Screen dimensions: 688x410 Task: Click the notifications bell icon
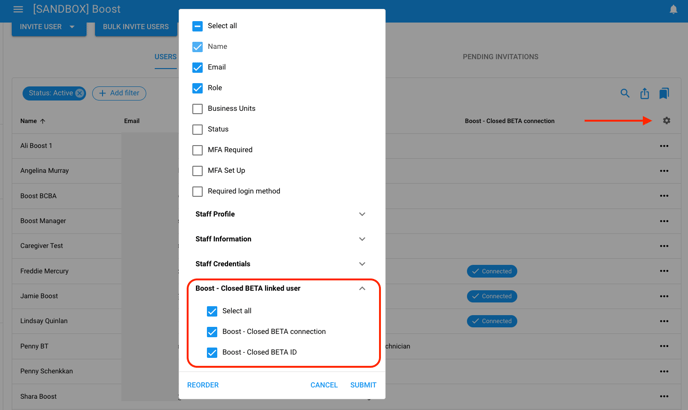[x=673, y=9]
